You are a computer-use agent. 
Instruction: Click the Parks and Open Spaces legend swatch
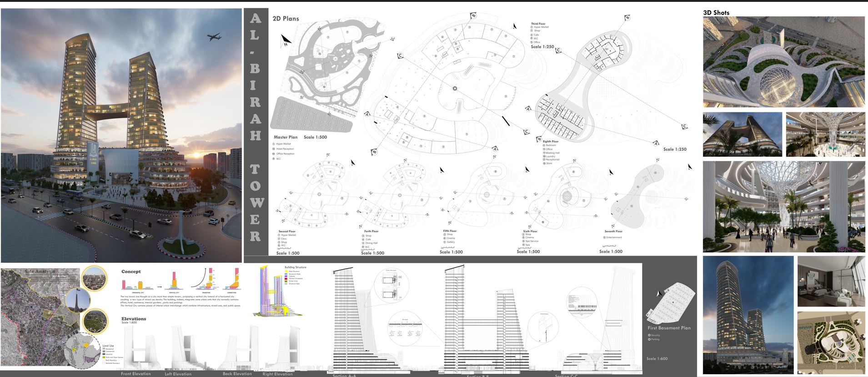coord(104,357)
